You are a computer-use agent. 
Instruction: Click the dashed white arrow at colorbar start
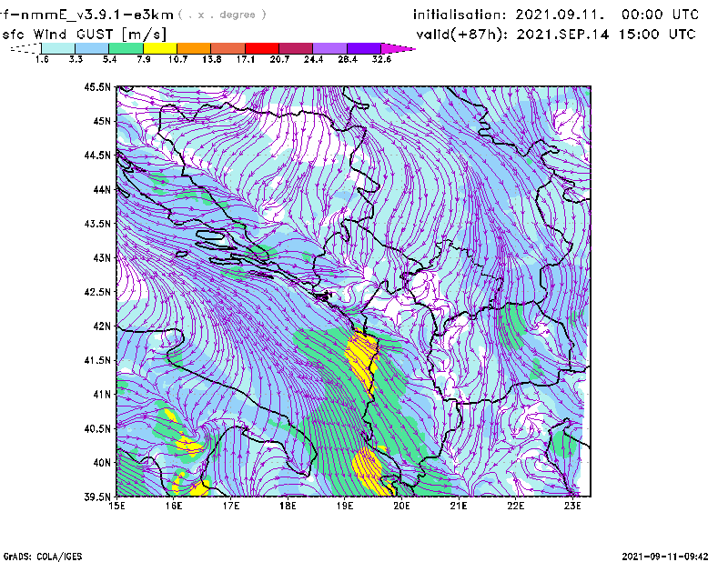coord(25,48)
